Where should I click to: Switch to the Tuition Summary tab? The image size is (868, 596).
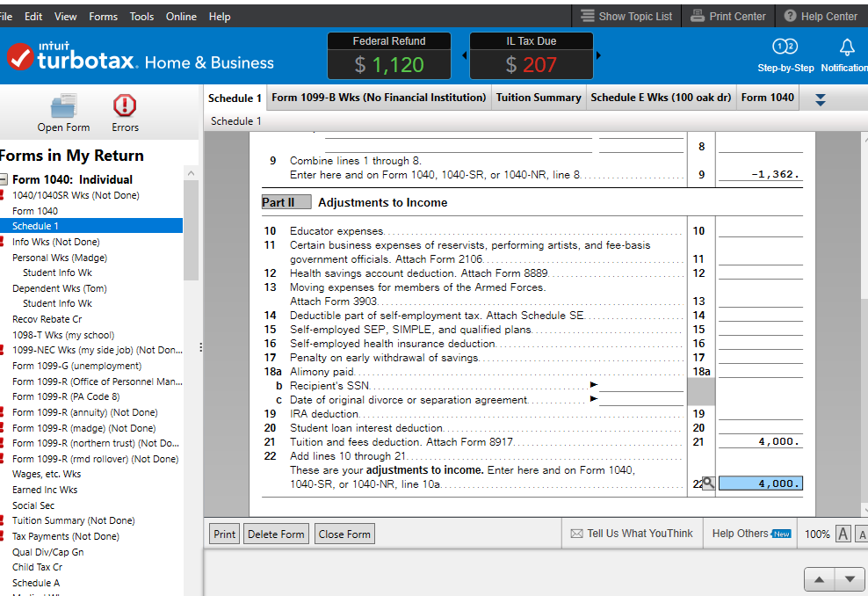pyautogui.click(x=539, y=98)
